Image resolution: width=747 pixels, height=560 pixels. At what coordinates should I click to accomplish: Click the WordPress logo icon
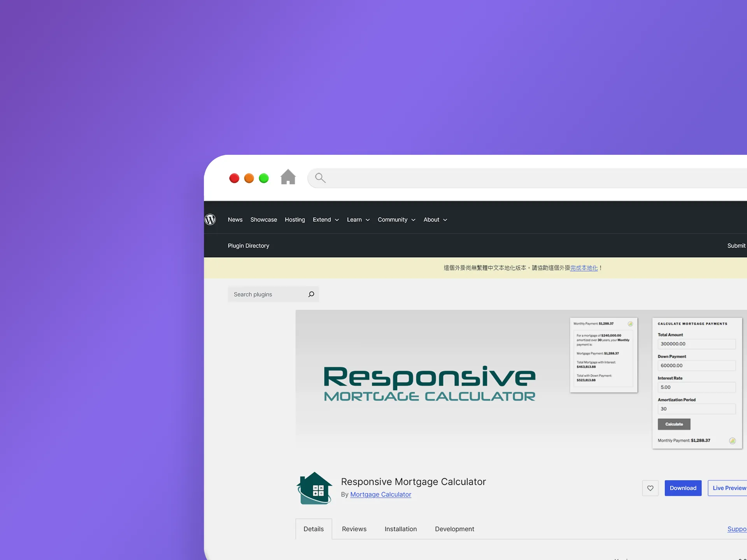(210, 220)
